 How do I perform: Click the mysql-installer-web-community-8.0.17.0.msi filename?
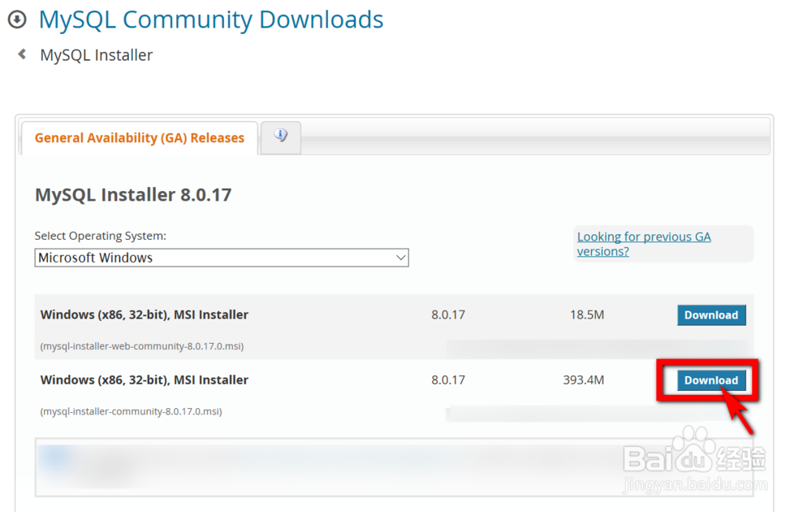142,346
